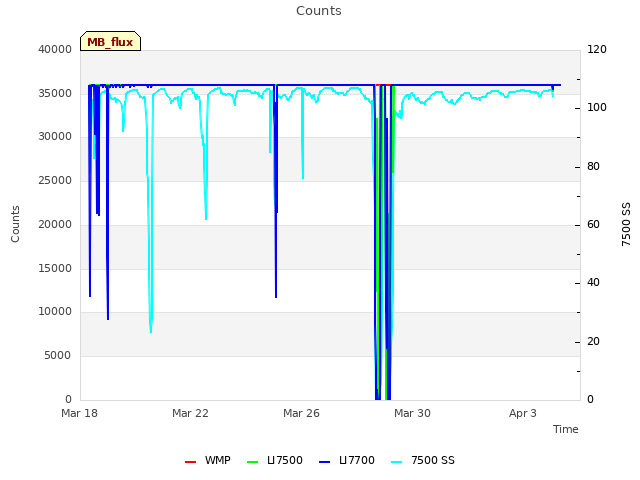Click the '5000' left axis value
Screen dimensions: 640x480
[x=58, y=356]
